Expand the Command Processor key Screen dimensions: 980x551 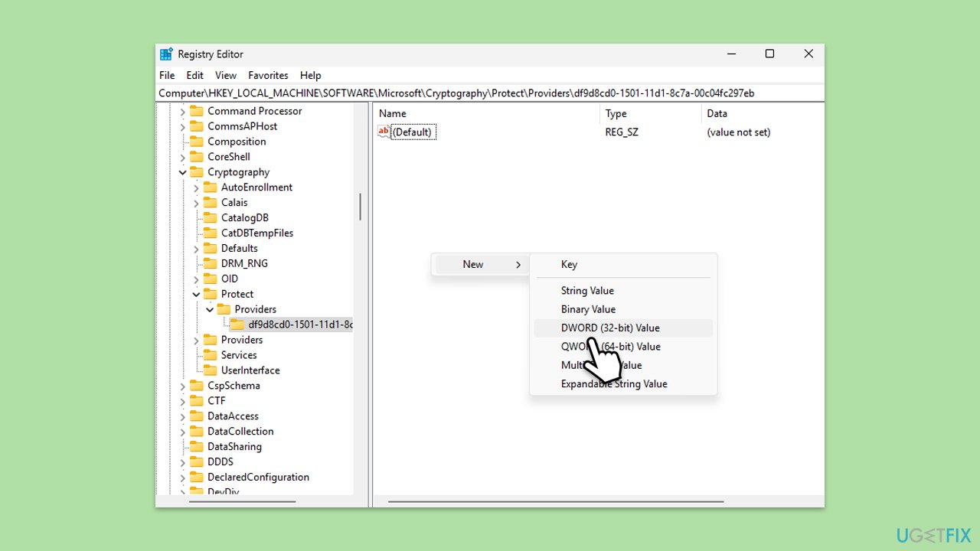182,111
